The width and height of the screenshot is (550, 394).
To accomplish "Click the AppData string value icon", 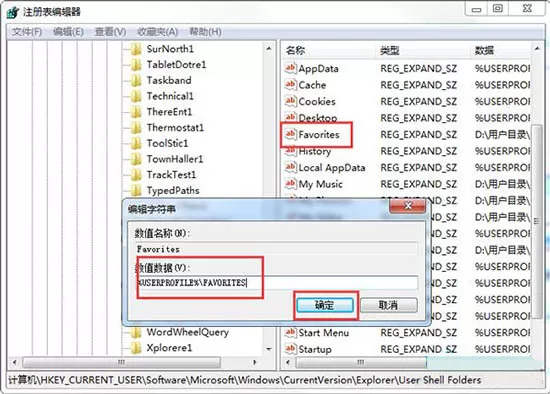I will [x=290, y=68].
